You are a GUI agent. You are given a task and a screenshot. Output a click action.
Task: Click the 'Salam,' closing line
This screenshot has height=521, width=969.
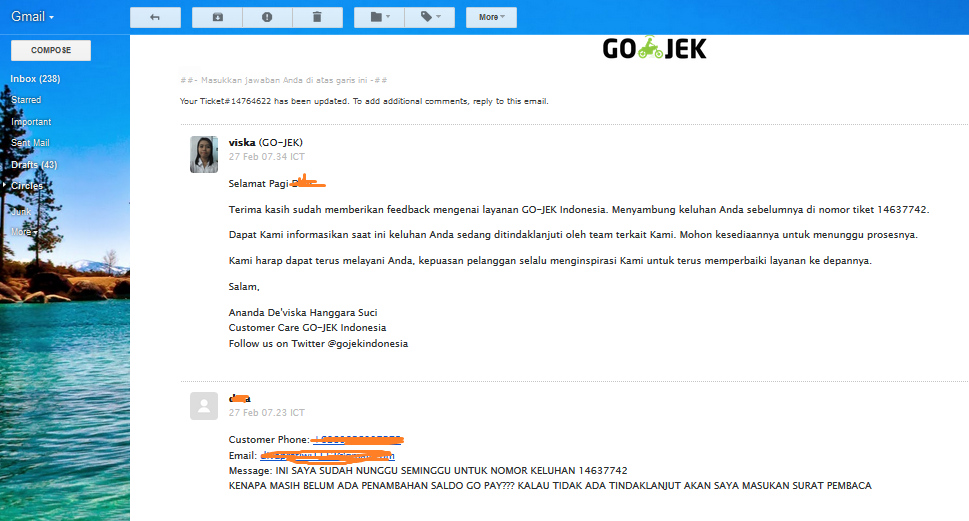point(244,287)
